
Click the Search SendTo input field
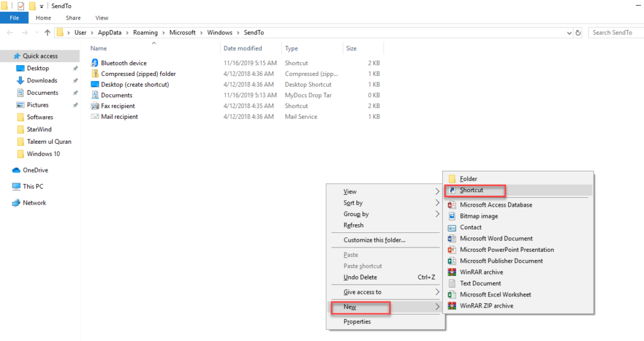click(614, 33)
